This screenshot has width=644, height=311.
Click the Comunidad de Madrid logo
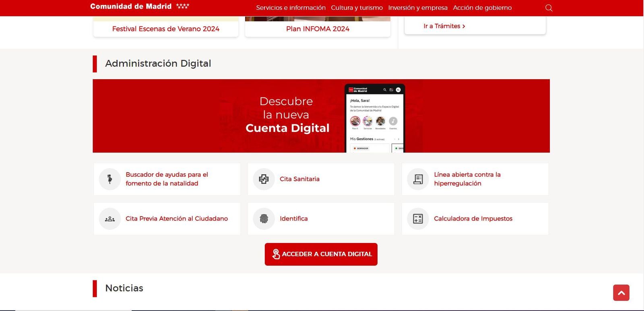tap(140, 6)
